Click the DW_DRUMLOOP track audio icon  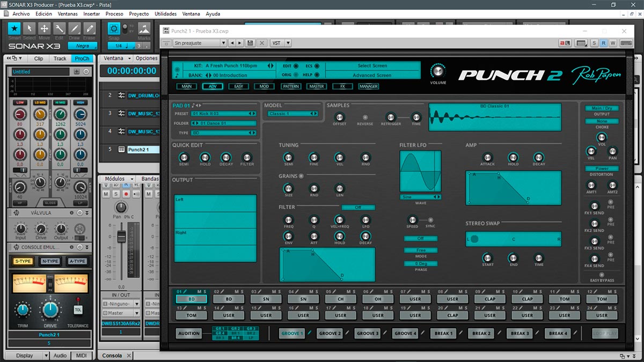(122, 95)
